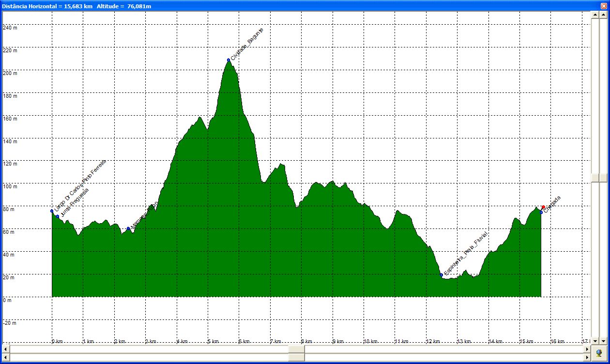Select the Mamoa waypoint dot near 2 km

point(128,228)
